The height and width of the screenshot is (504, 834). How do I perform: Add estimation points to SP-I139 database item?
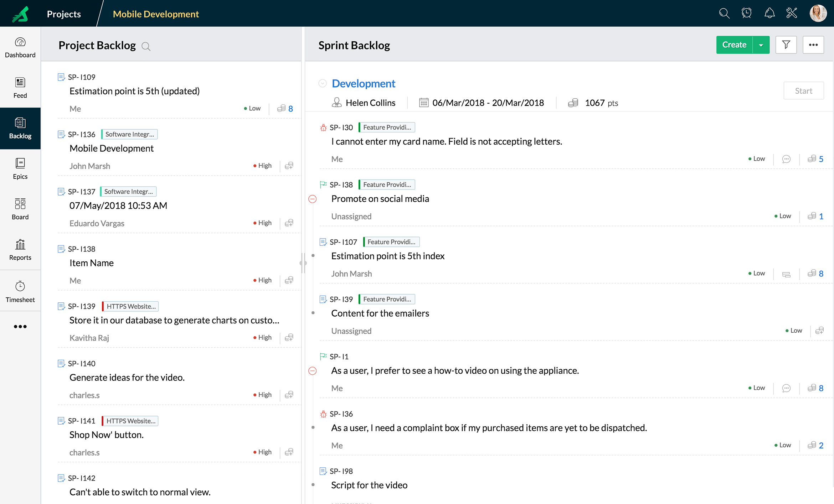tap(289, 337)
